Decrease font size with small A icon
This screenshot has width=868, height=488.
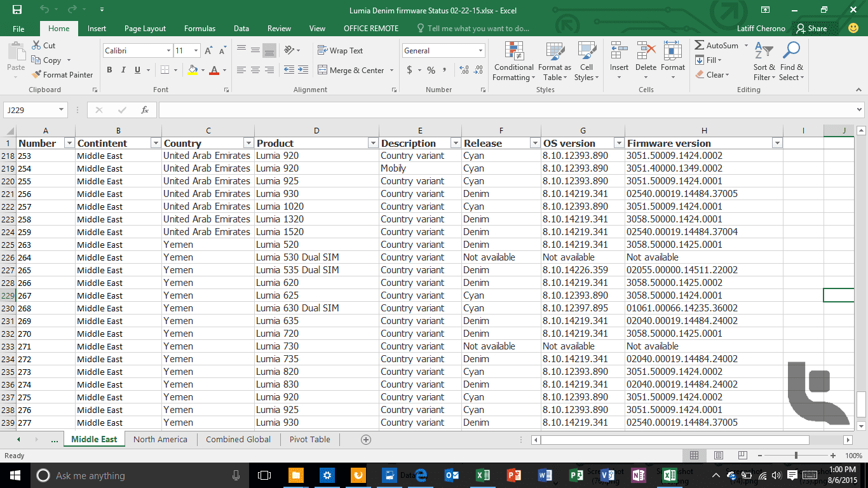click(x=222, y=51)
